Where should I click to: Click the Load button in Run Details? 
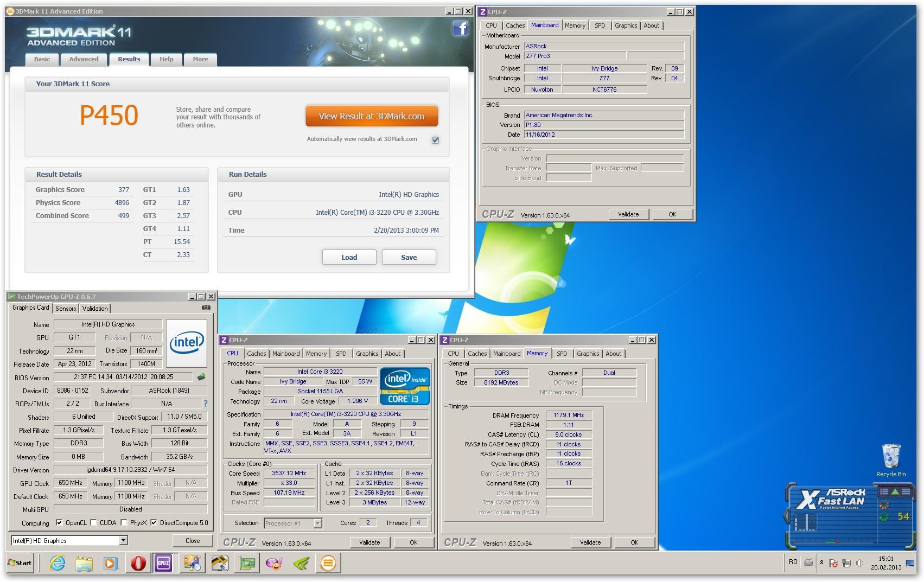(349, 257)
